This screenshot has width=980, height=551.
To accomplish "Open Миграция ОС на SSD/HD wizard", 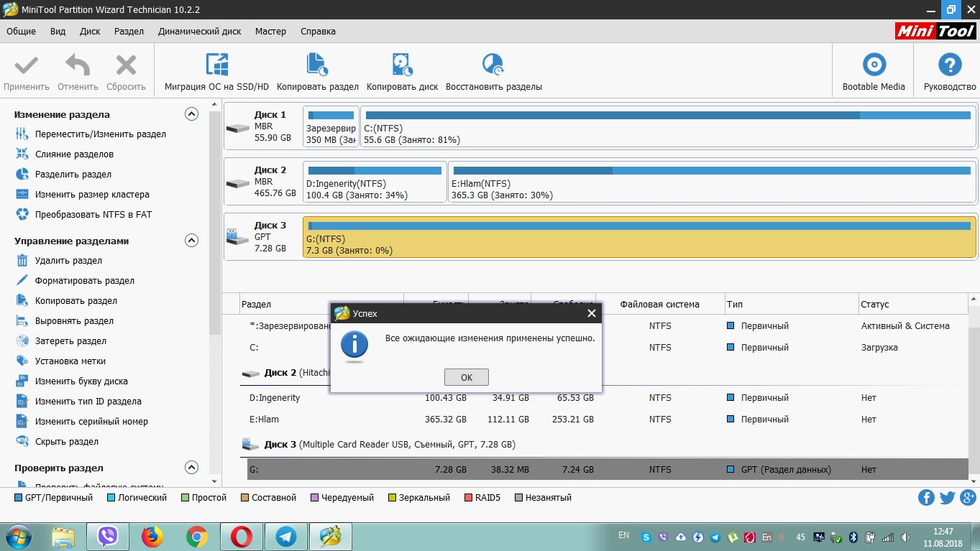I will click(216, 73).
